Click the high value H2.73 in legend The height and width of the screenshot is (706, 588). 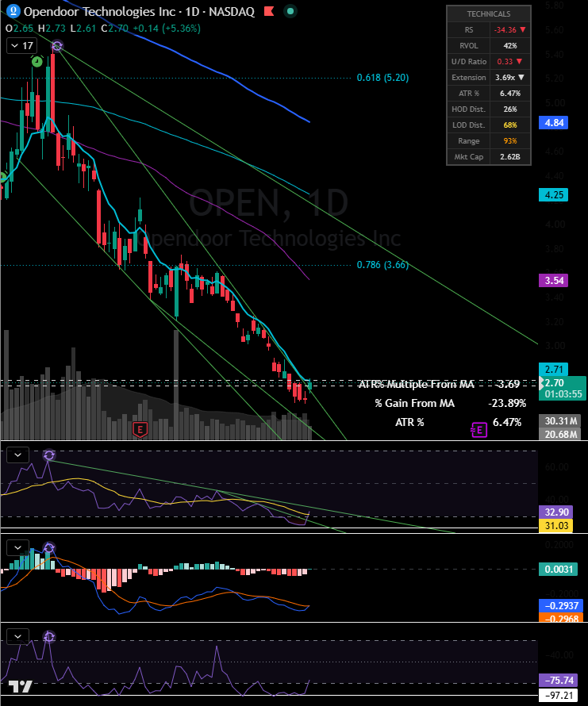52,29
